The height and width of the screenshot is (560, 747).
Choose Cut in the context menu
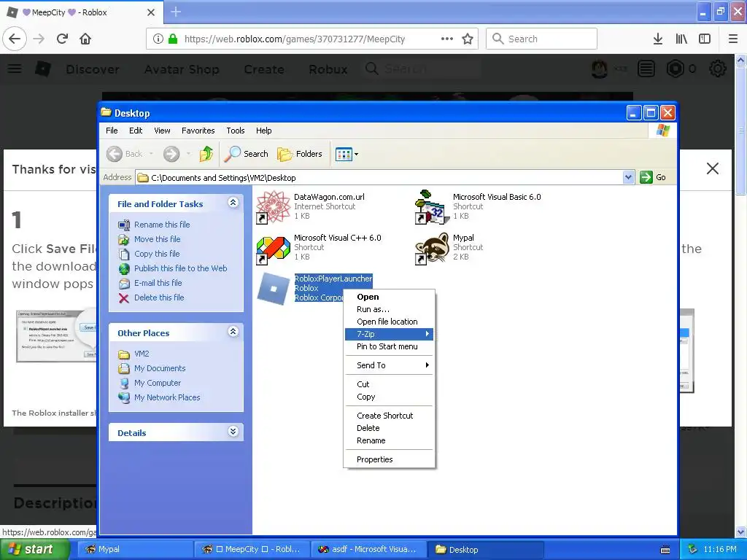389,384
